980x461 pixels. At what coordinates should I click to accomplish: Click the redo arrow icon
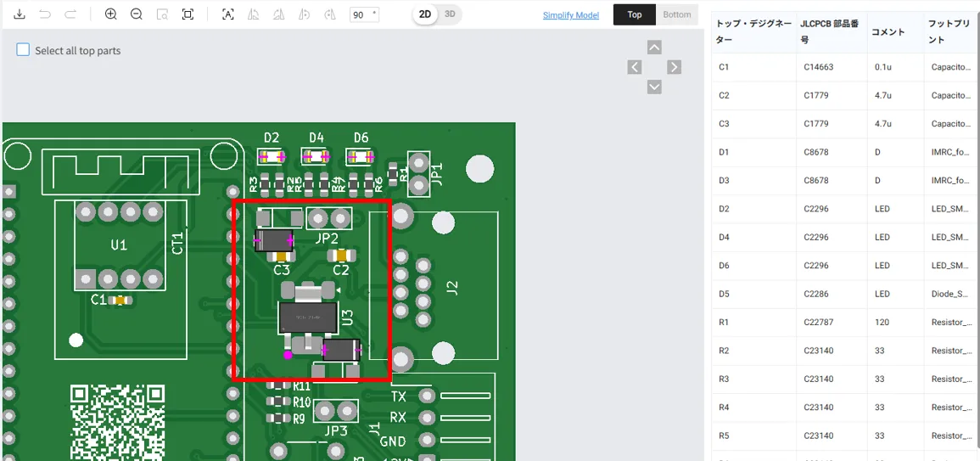[70, 14]
